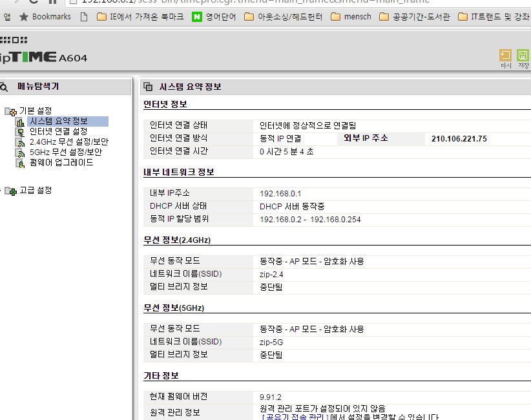
Task: Open the 공공기간-도서관 bookmark folder
Action: click(x=415, y=17)
